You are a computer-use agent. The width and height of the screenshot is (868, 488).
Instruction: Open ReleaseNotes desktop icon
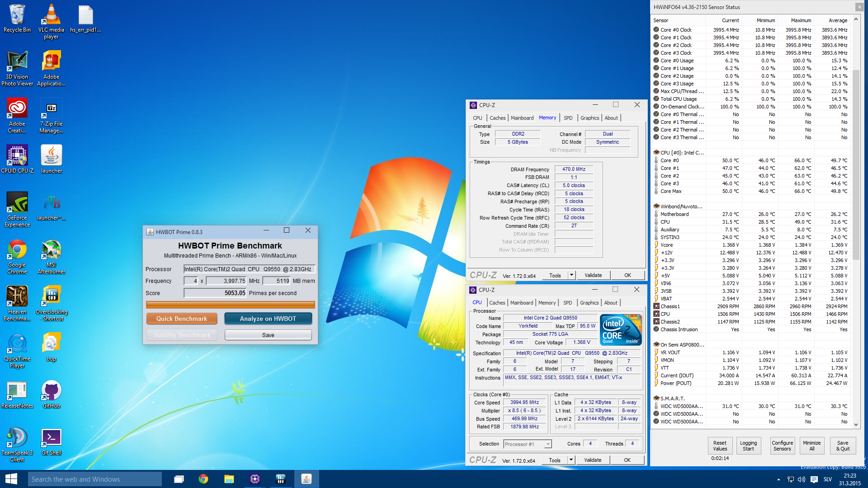coord(17,394)
